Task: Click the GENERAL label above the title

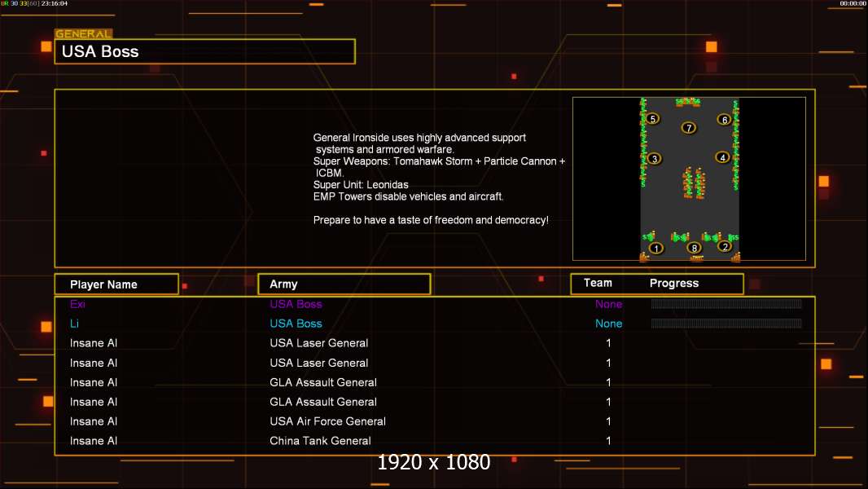Action: point(84,33)
